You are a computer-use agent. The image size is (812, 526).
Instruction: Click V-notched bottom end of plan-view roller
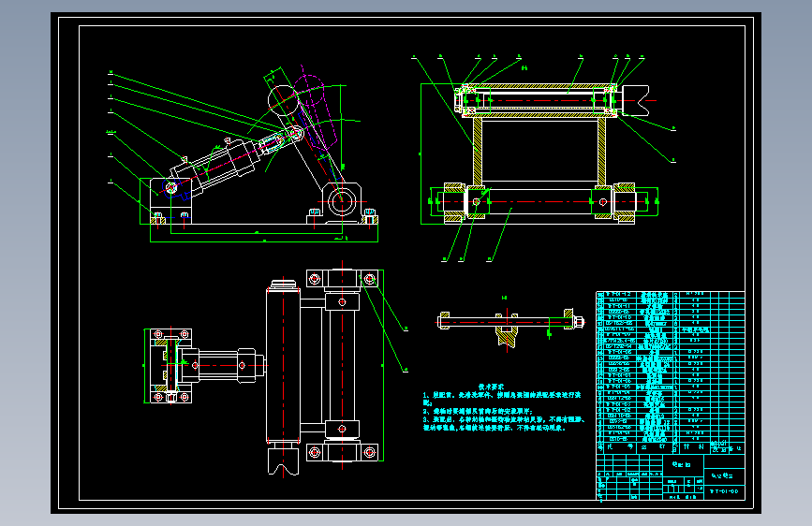tap(283, 460)
